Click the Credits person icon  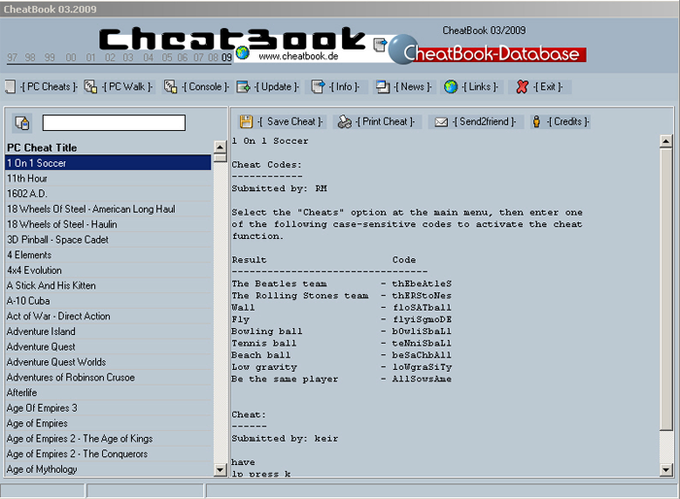coord(536,122)
